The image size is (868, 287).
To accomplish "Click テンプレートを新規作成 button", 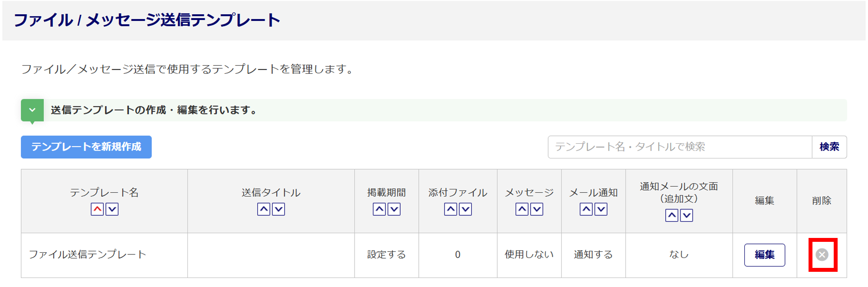I will (86, 147).
